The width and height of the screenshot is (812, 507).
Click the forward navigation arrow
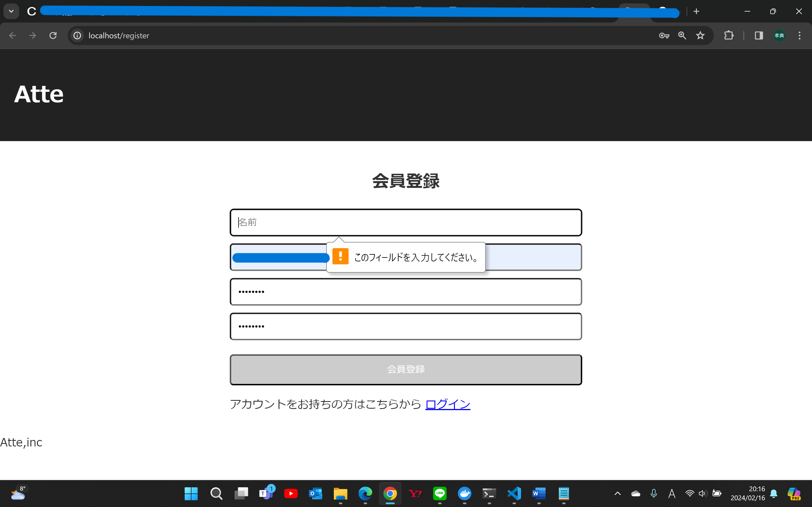point(32,35)
